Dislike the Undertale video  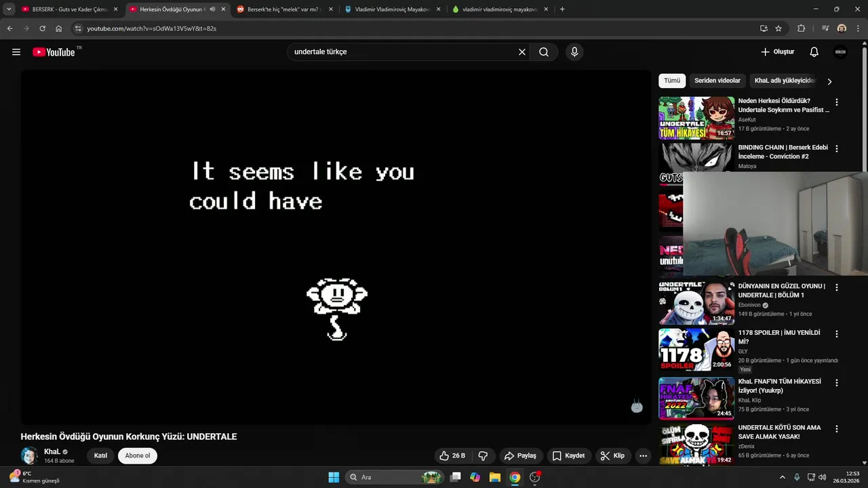(x=484, y=455)
